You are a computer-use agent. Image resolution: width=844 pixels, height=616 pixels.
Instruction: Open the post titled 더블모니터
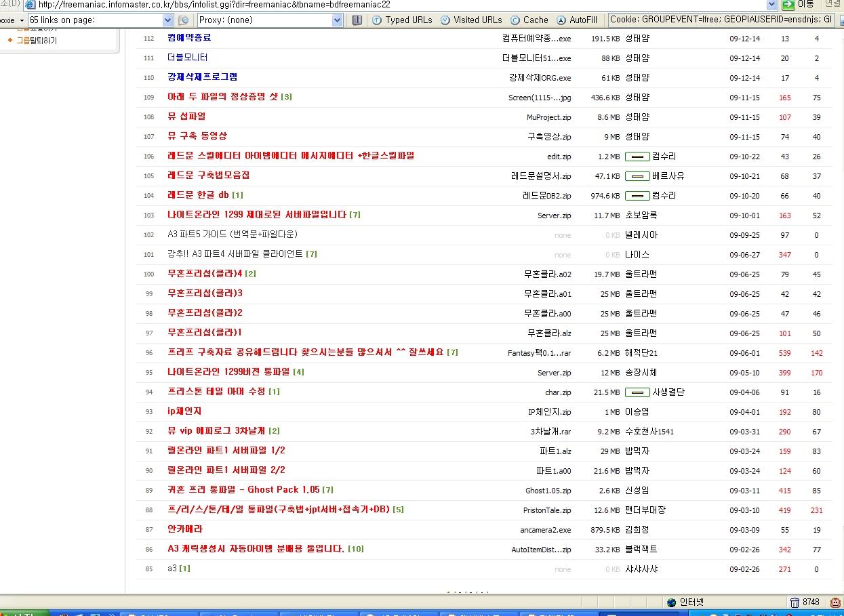click(x=187, y=58)
